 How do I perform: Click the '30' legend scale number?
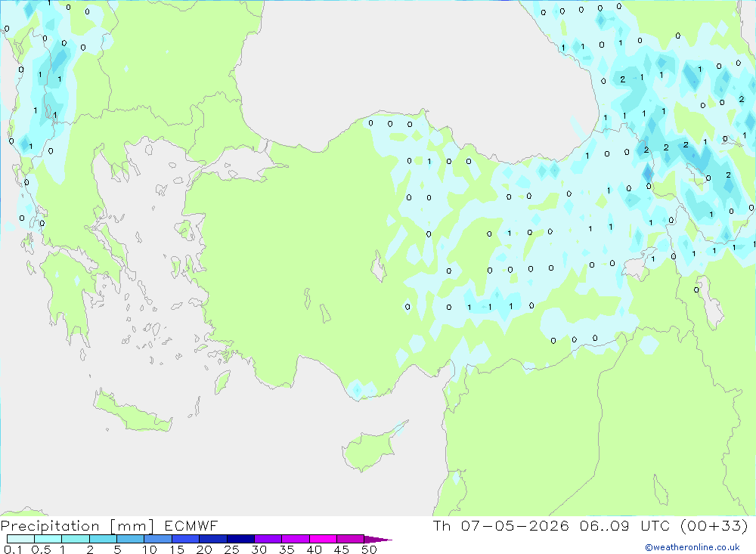click(x=259, y=549)
